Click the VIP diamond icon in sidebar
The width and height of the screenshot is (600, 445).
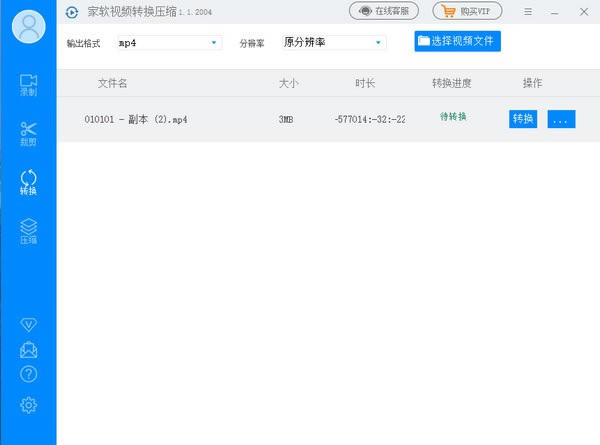28,325
